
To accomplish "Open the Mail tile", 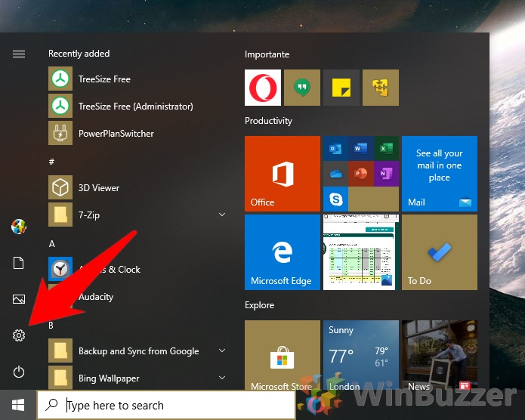I will tap(440, 174).
